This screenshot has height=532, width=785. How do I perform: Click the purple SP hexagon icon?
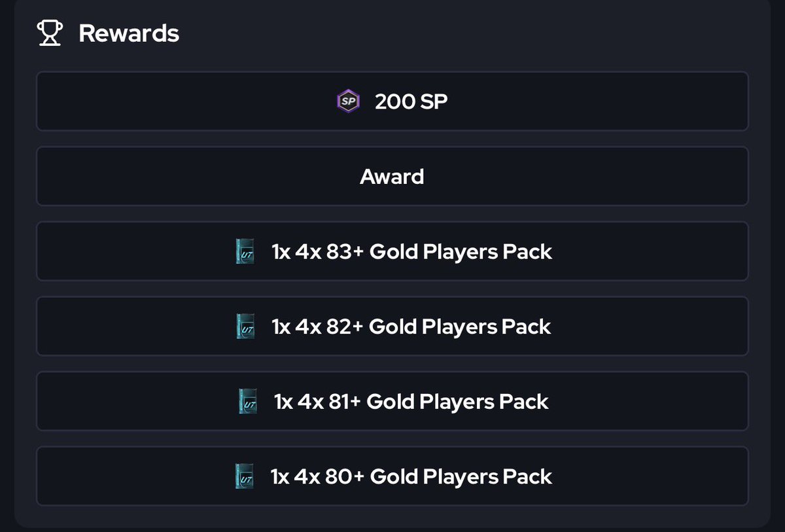348,101
